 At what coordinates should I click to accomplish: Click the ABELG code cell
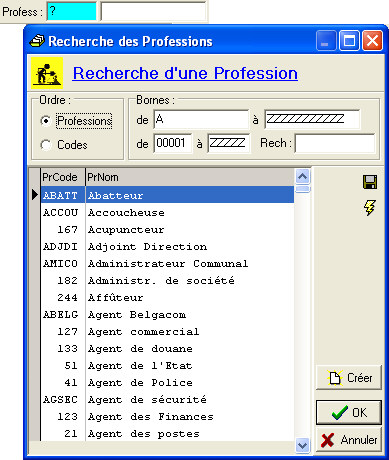[63, 314]
